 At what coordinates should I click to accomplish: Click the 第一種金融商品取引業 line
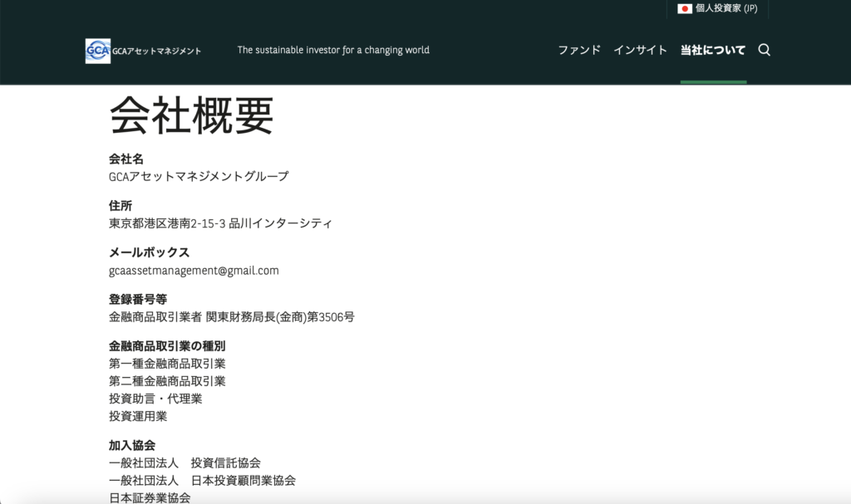pos(167,364)
